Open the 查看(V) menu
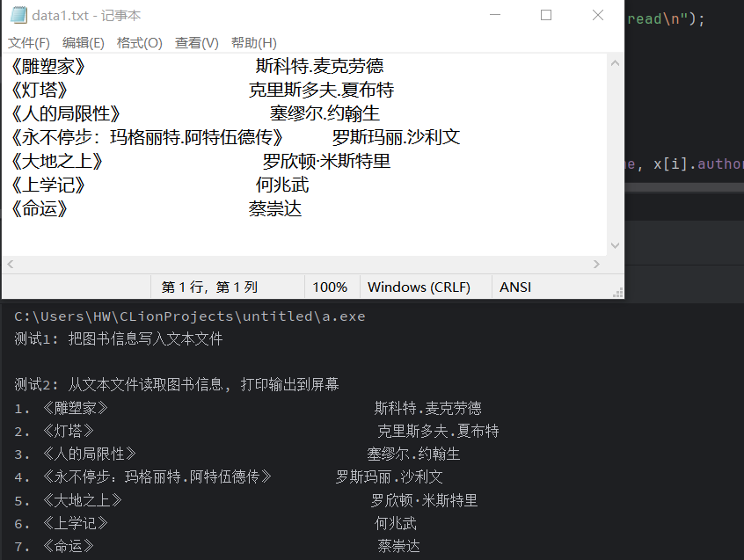This screenshot has height=560, width=744. click(x=196, y=43)
